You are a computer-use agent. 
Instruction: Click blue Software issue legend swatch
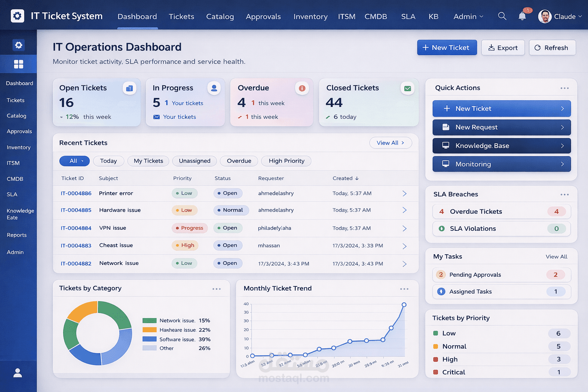[149, 339]
